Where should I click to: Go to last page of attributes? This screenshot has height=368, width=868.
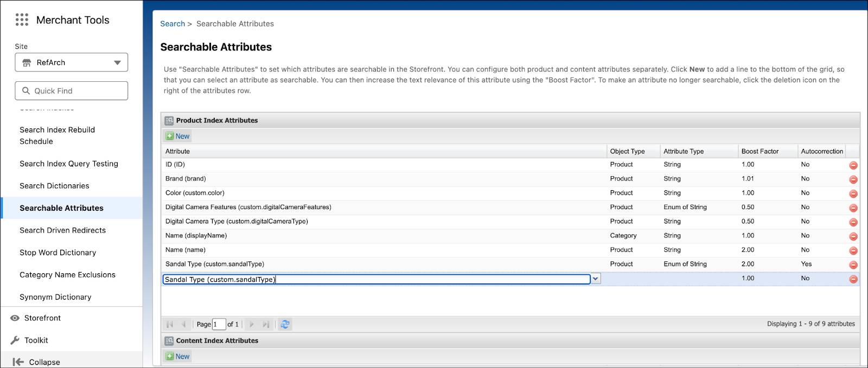266,324
